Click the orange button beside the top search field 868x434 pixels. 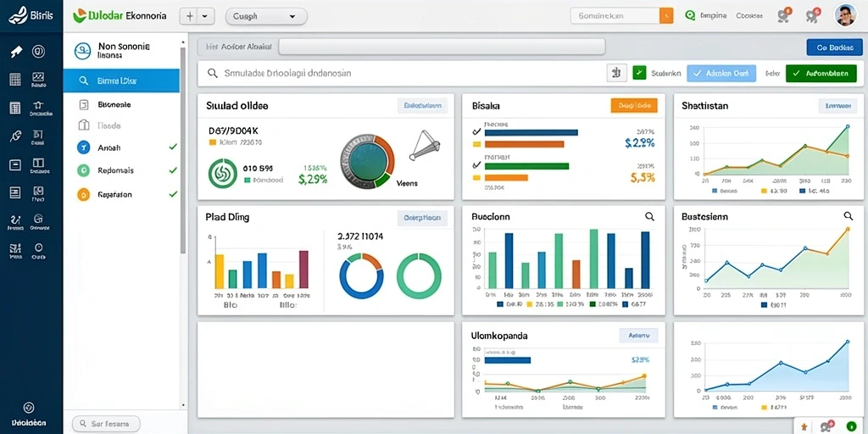(666, 15)
